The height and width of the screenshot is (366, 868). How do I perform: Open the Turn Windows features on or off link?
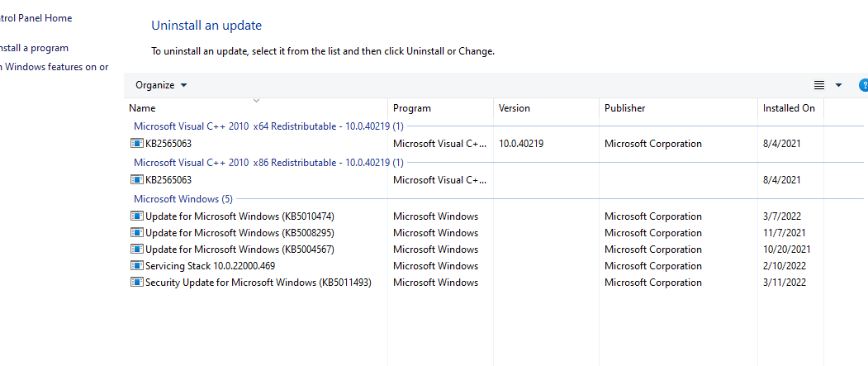(55, 67)
